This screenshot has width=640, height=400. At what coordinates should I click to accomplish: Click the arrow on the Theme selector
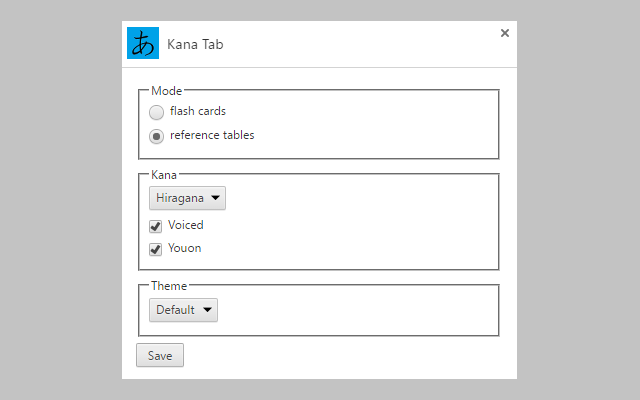pos(207,310)
